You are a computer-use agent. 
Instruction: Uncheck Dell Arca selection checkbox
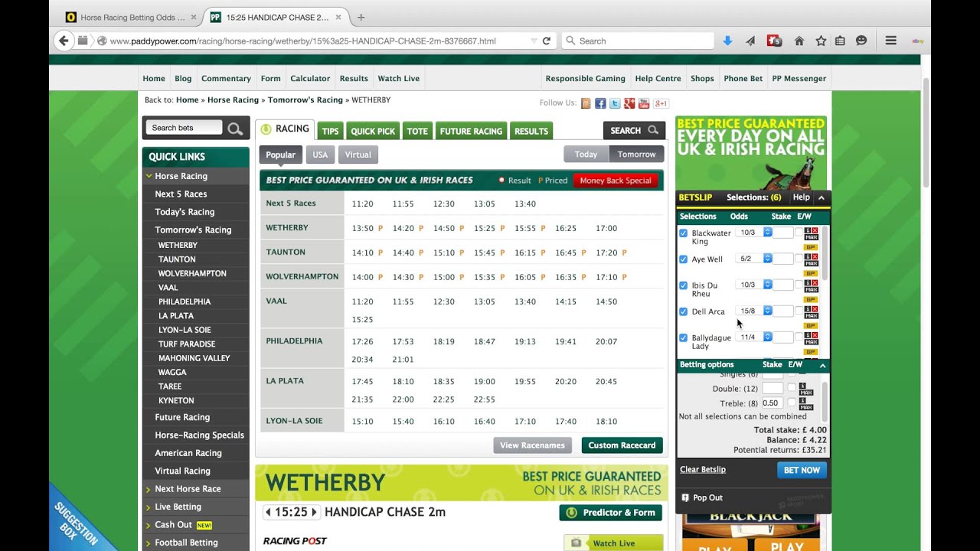683,311
